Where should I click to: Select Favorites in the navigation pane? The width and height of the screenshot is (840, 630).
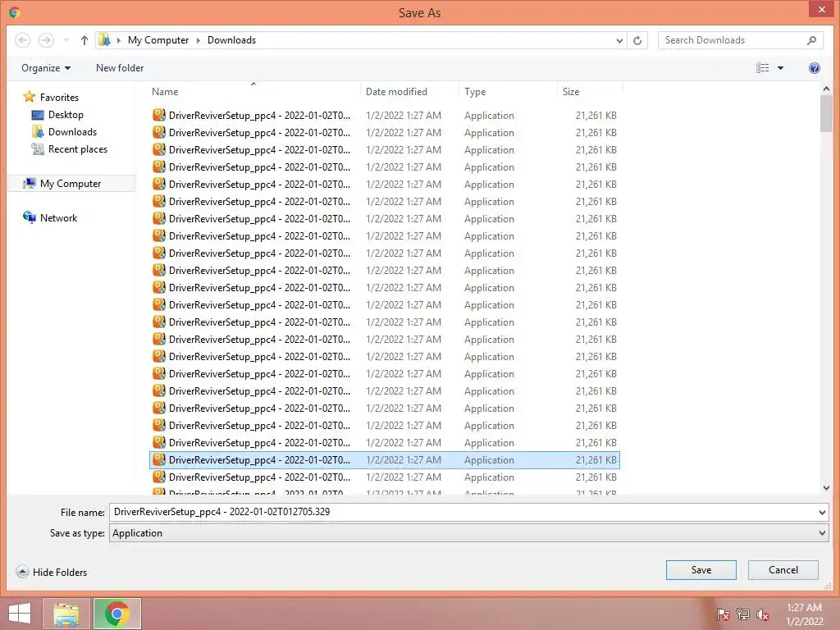59,98
